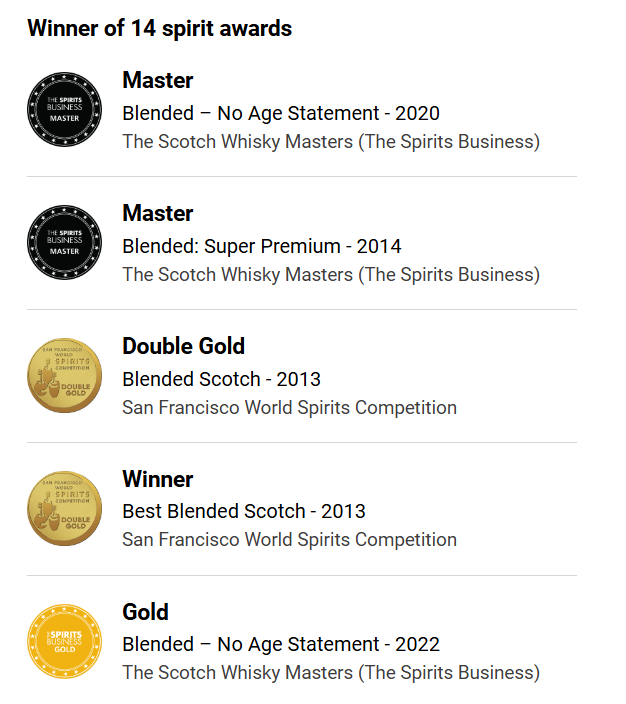Select the Double Gold Blended Scotch medal
The height and width of the screenshot is (704, 626).
click(x=64, y=375)
